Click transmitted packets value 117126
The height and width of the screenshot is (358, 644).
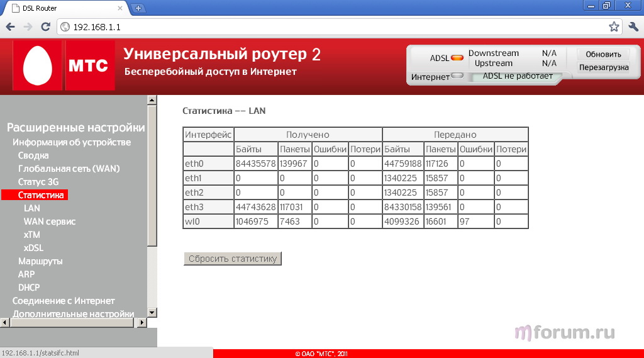pyautogui.click(x=436, y=164)
